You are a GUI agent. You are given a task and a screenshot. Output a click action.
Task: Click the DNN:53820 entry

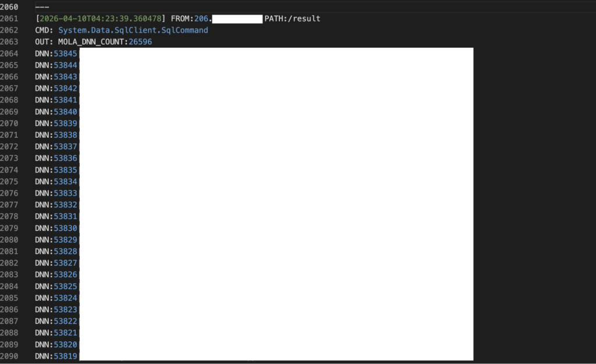[56, 344]
